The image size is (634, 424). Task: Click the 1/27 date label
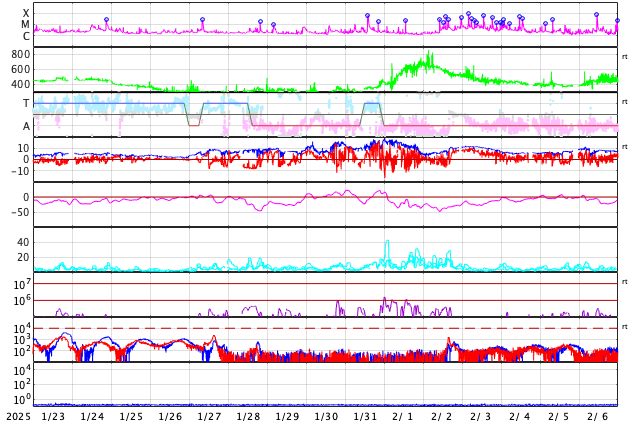[209, 417]
